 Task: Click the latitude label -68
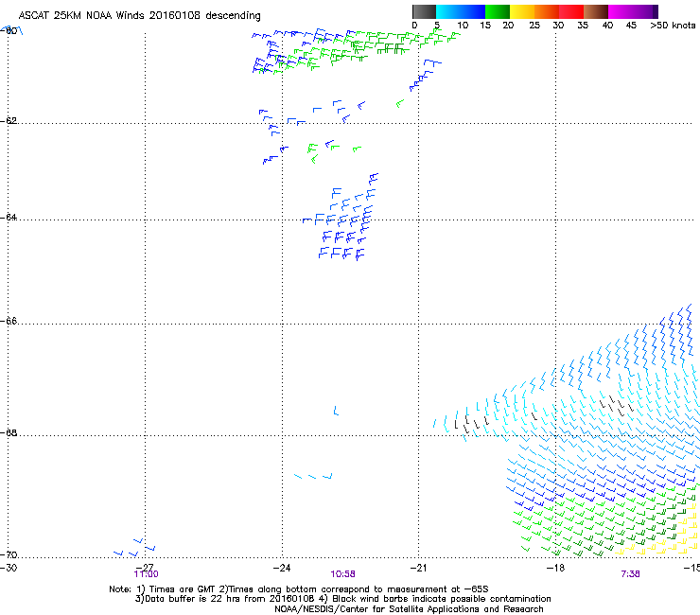coord(9,432)
